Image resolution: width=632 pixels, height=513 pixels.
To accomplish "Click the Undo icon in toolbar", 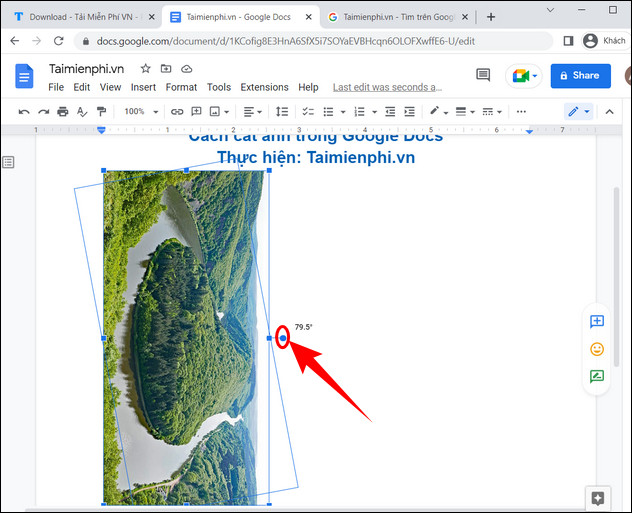I will pos(24,112).
